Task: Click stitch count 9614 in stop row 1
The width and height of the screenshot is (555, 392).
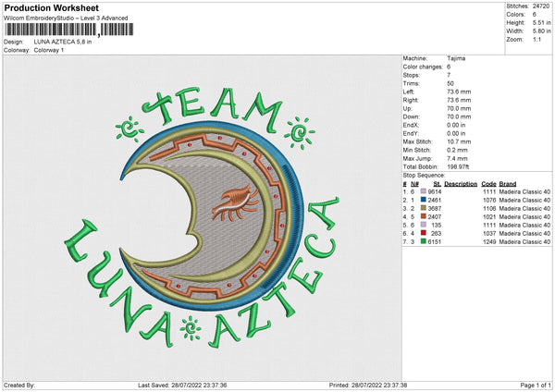Action: 435,191
